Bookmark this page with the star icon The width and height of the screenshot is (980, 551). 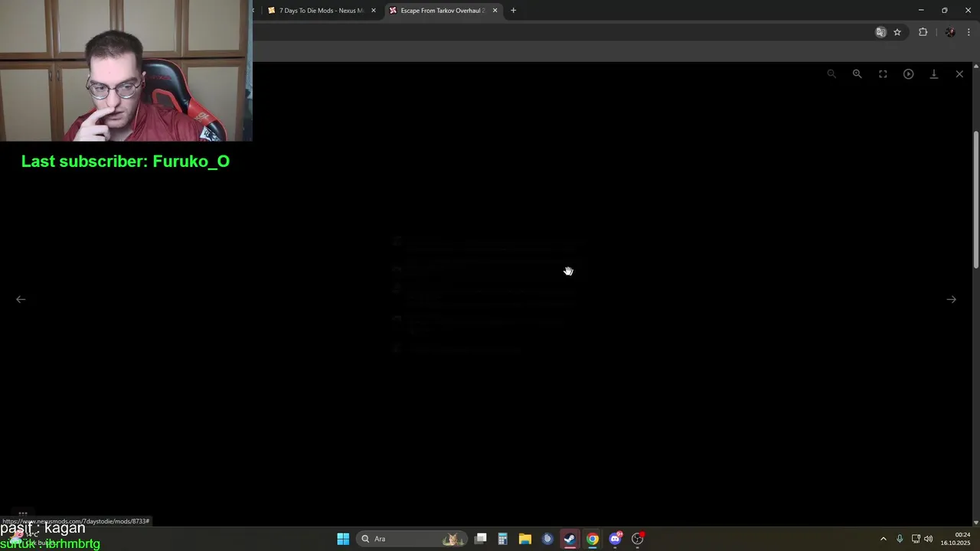point(897,32)
